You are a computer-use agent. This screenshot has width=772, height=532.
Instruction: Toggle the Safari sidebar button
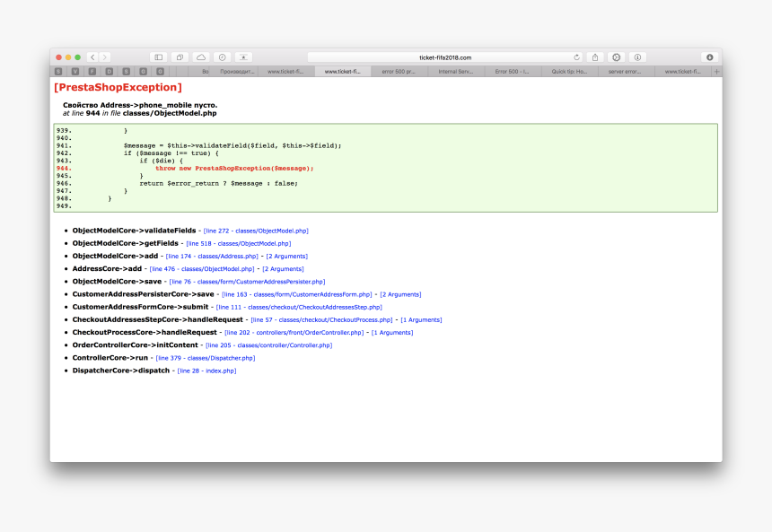click(x=159, y=57)
